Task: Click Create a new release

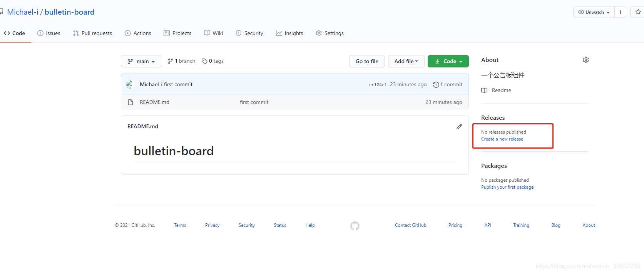Action: coord(502,139)
